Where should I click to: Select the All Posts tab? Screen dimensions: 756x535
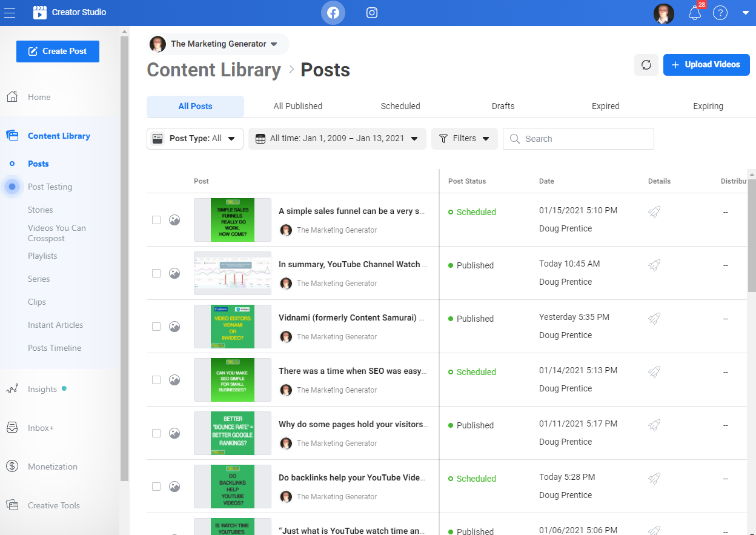195,106
